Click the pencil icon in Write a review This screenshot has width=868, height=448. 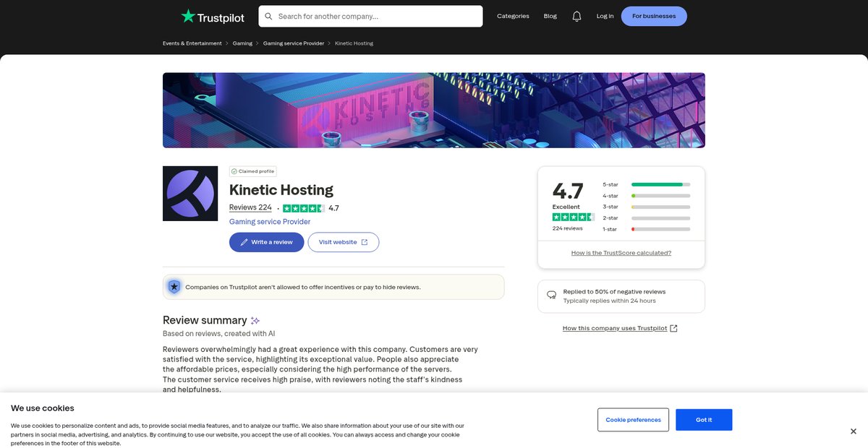(x=244, y=242)
